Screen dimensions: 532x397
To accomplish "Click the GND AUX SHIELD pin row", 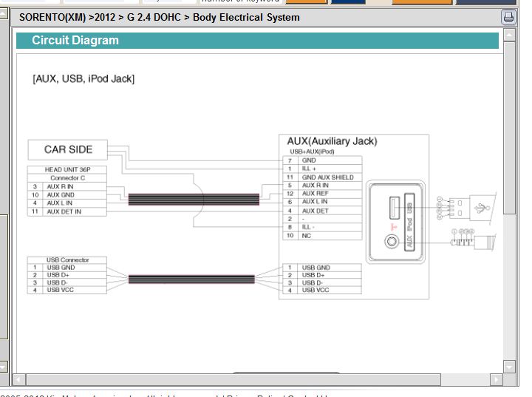I will 327,177.
